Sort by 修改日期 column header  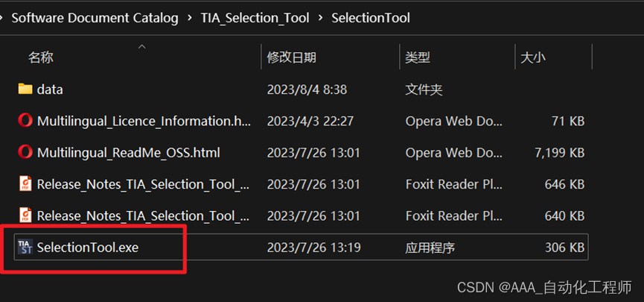click(x=292, y=57)
